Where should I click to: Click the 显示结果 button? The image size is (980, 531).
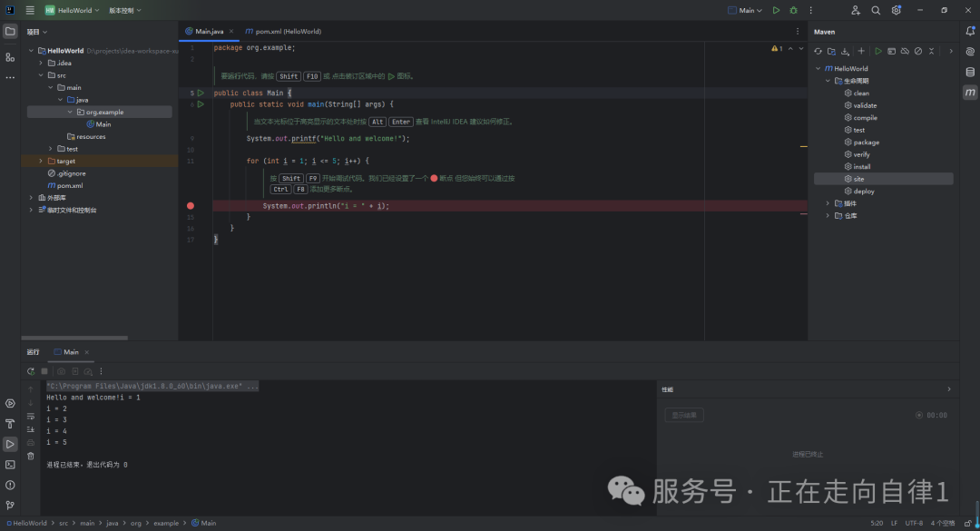[684, 415]
